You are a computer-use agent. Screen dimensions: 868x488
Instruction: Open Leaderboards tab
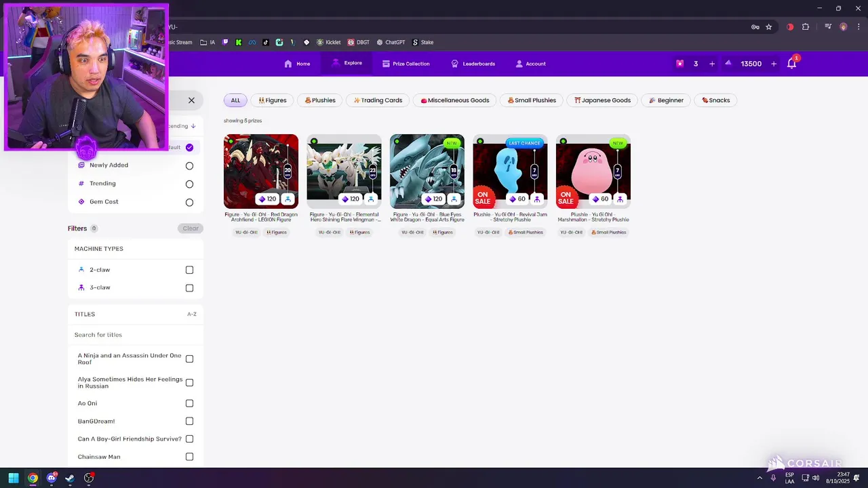point(473,64)
